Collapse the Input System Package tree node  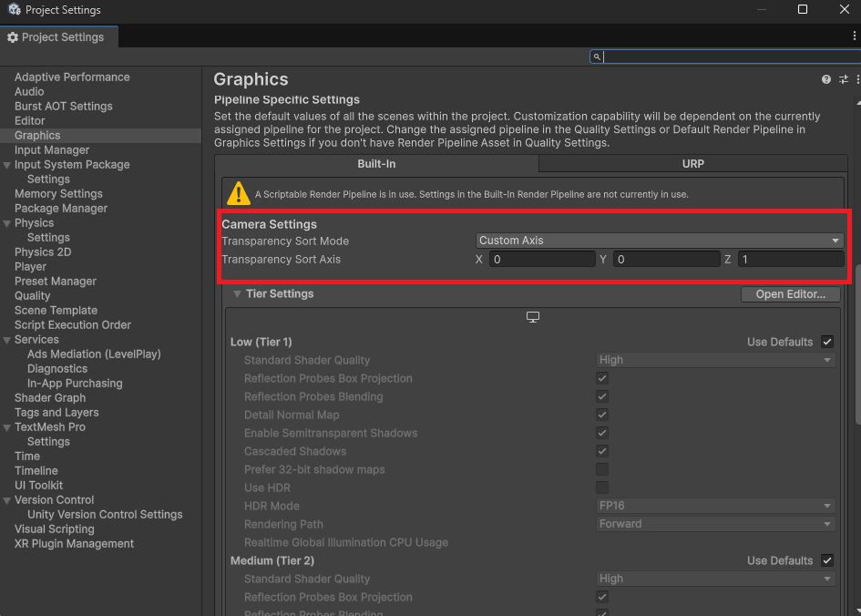pyautogui.click(x=7, y=165)
